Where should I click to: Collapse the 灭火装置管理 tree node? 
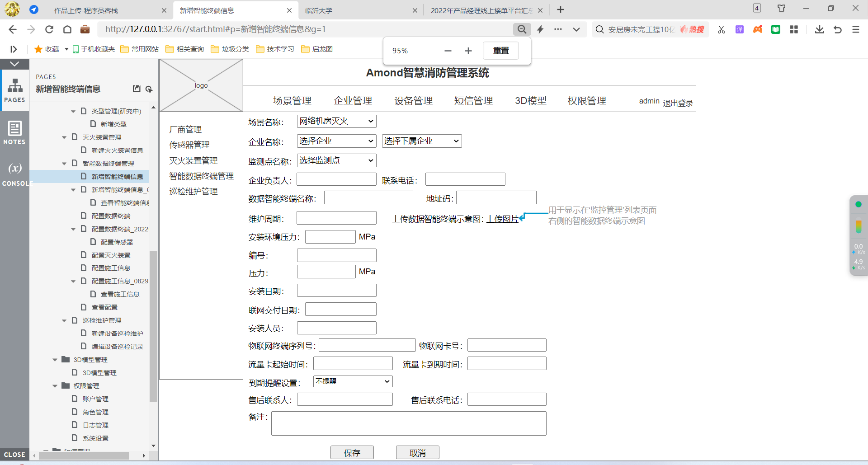click(64, 137)
